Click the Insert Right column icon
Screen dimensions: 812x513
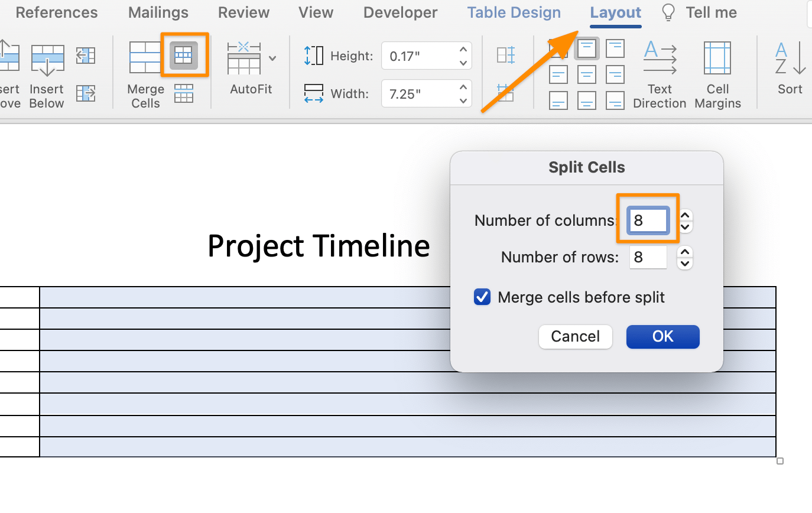[x=86, y=93]
